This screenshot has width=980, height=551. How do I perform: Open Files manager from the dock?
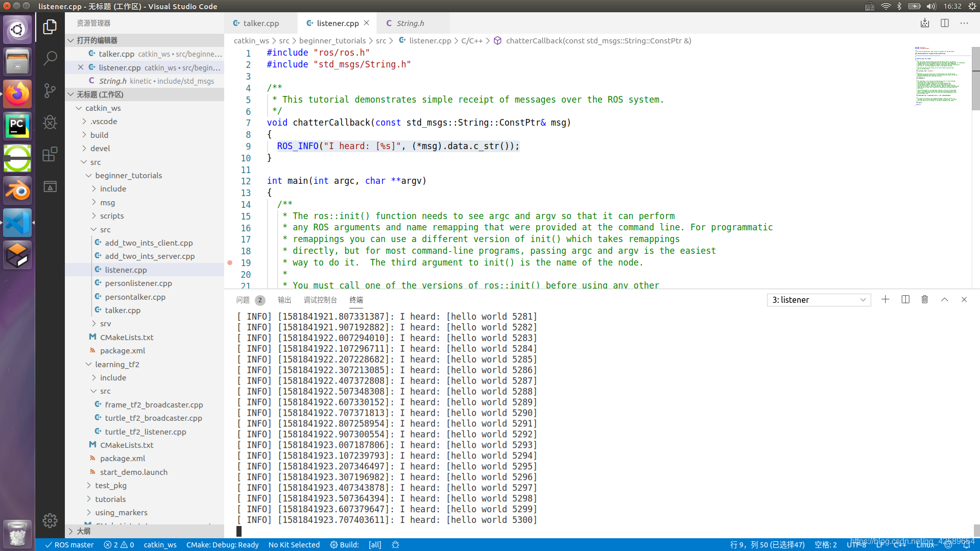tap(17, 61)
